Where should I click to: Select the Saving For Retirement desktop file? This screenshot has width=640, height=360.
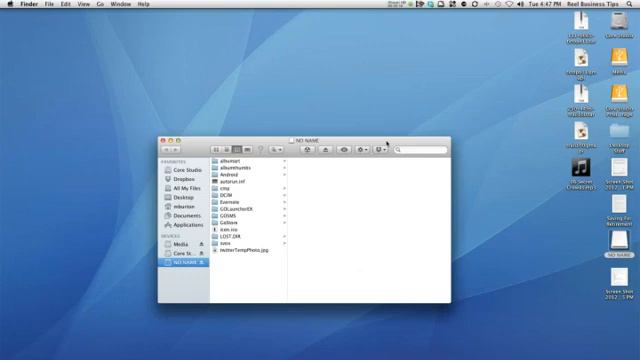click(619, 211)
